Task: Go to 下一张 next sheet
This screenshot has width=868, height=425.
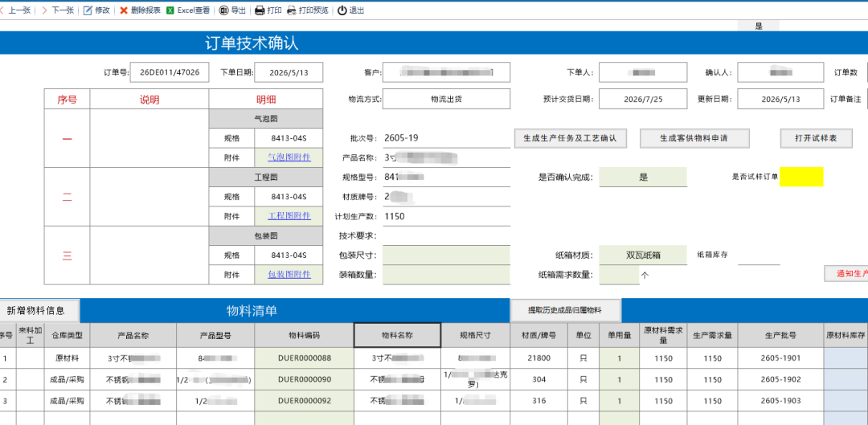Action: pyautogui.click(x=63, y=10)
